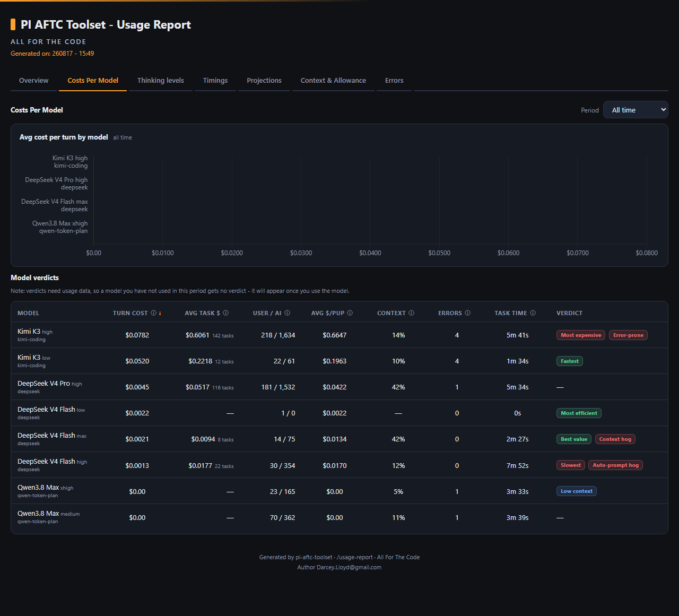This screenshot has height=616, width=679.
Task: Click the Darcey.Lloyd@gmail.com author email
Action: click(349, 568)
